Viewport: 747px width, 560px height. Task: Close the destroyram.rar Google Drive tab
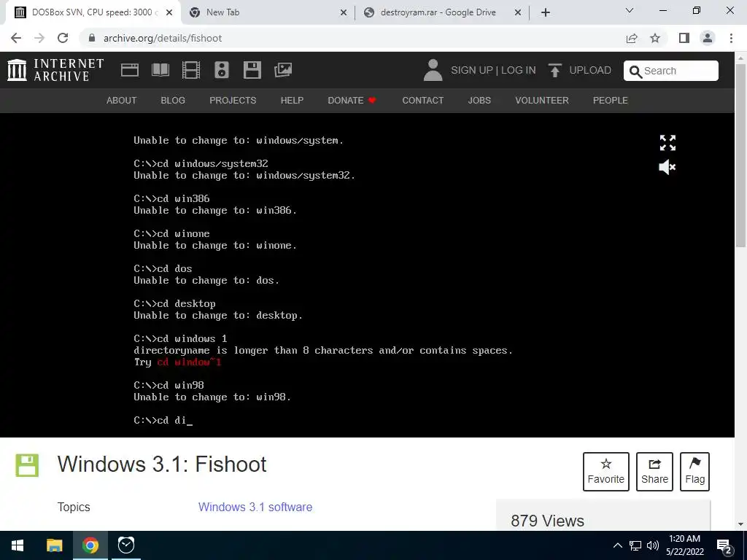point(518,13)
